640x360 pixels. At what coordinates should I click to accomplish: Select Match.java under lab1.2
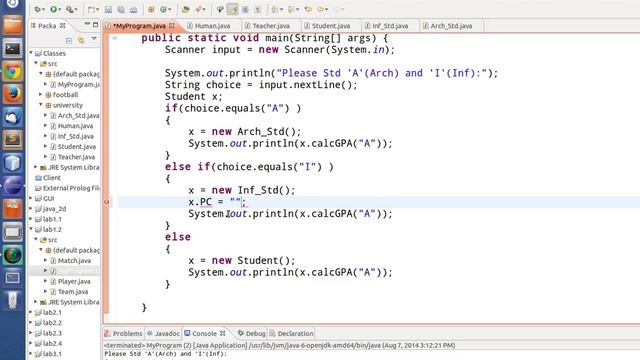pos(74,260)
